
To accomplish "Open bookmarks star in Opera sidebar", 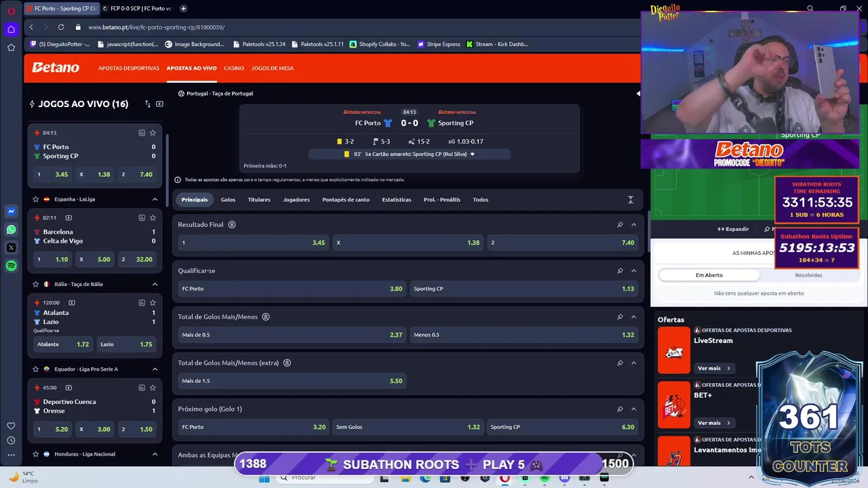I will tap(11, 47).
